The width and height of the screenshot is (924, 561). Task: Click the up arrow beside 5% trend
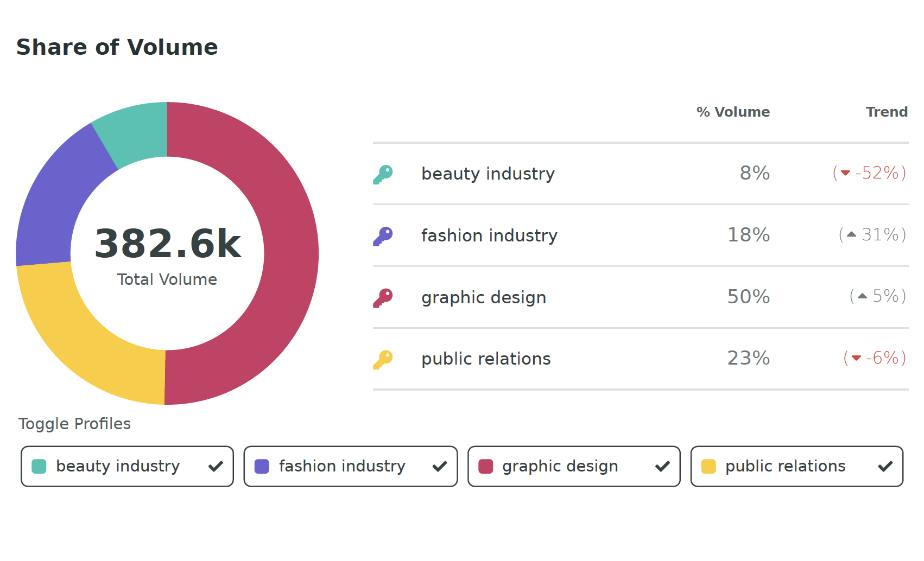(x=862, y=296)
